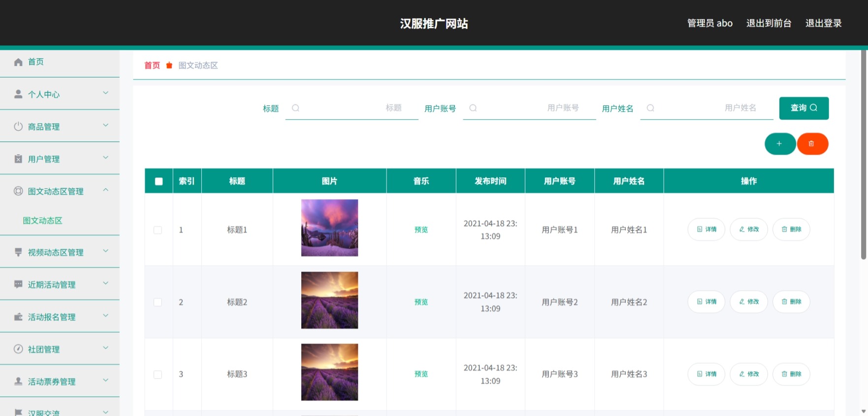
Task: Click the chat icon beside 近期活动管理
Action: pyautogui.click(x=18, y=284)
